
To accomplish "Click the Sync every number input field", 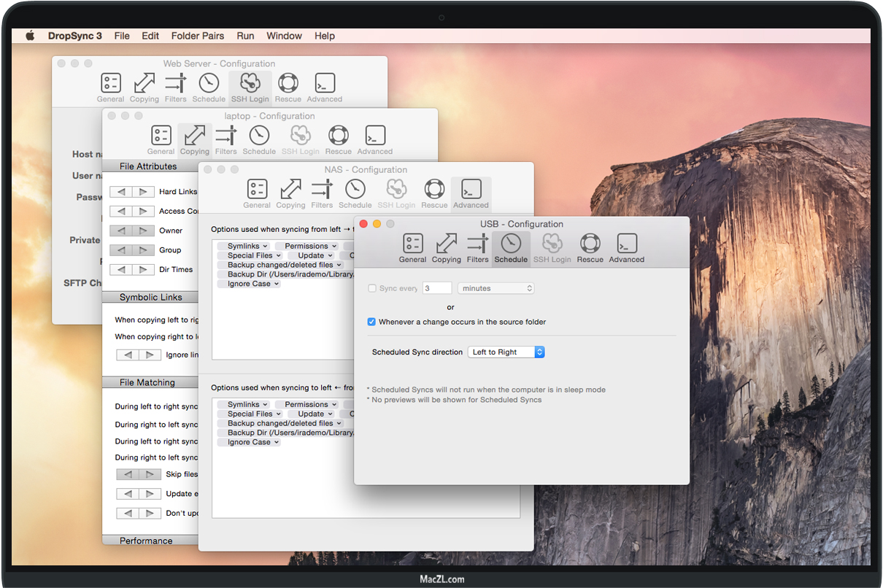I will 436,288.
